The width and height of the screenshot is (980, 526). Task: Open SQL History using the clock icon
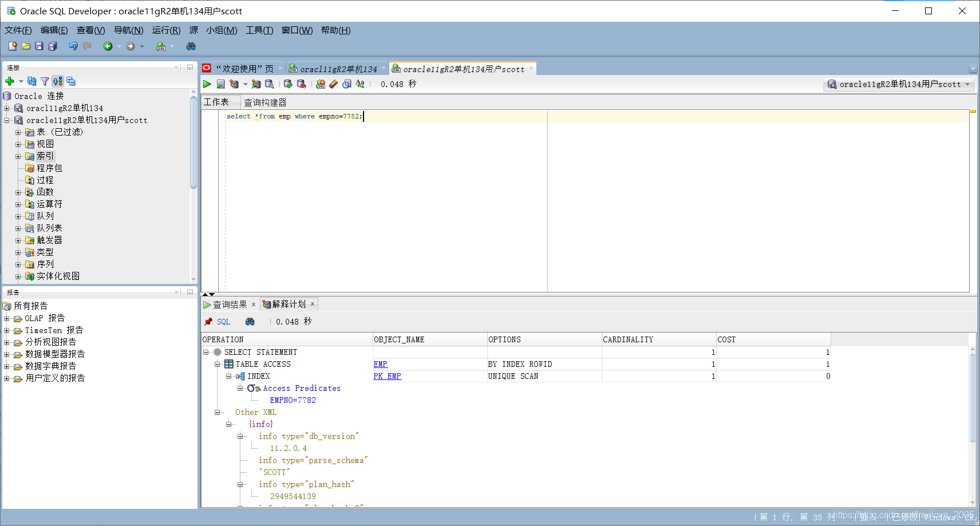click(x=347, y=84)
